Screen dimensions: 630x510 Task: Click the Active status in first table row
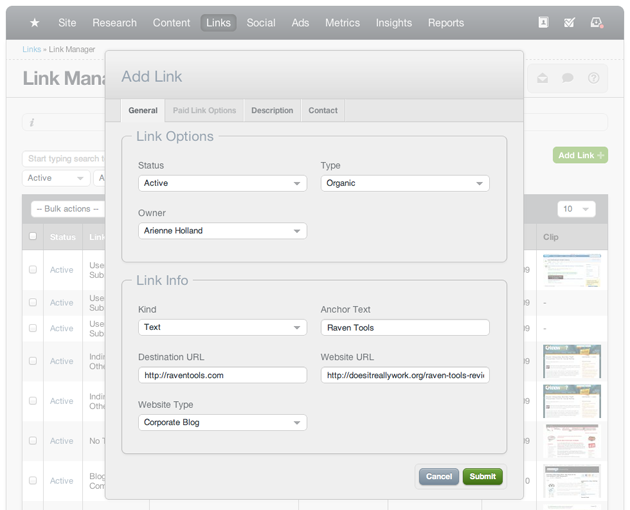pyautogui.click(x=61, y=270)
